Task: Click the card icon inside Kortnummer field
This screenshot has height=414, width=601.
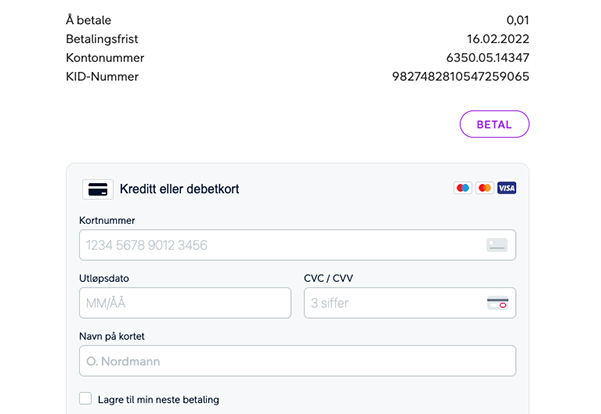Action: click(497, 245)
